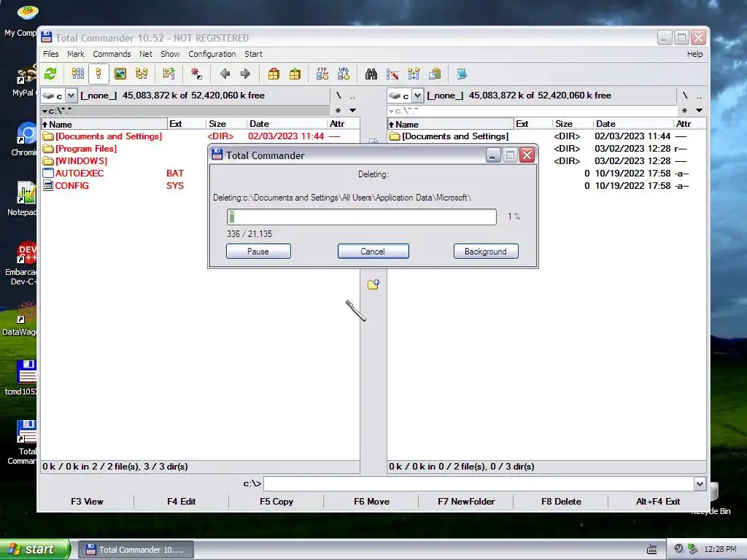Open the Help menu

[x=694, y=54]
